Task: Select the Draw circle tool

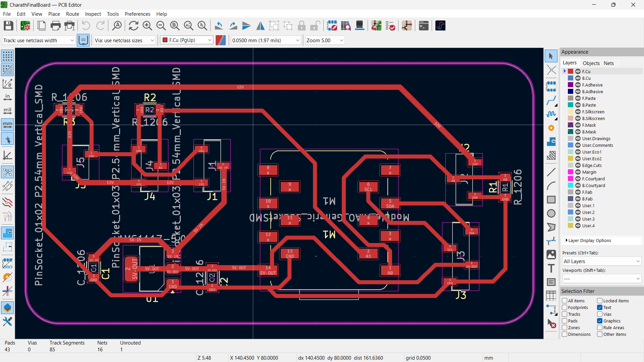Action: 551,214
